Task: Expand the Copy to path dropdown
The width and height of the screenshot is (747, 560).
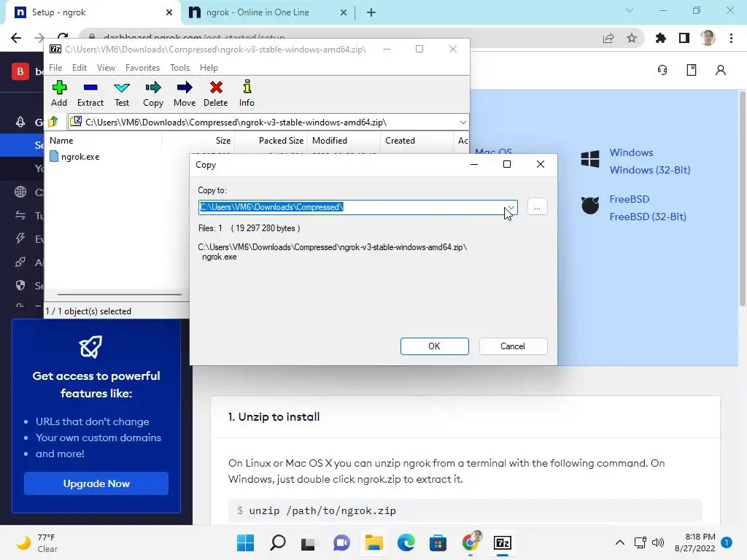Action: point(511,208)
